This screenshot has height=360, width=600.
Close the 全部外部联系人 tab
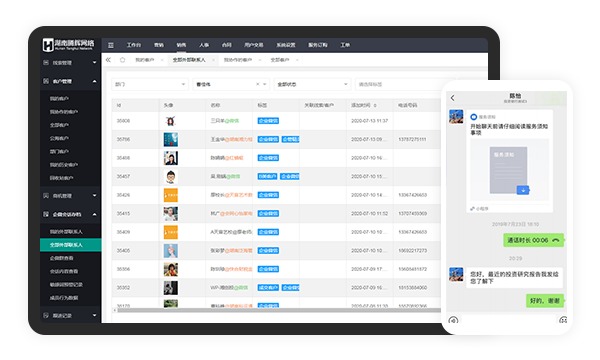(x=213, y=60)
